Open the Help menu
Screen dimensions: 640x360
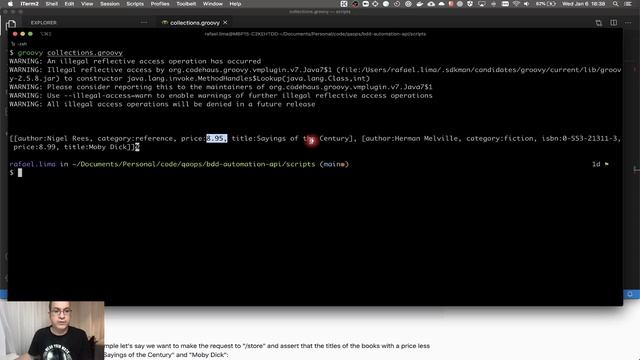[235, 4]
